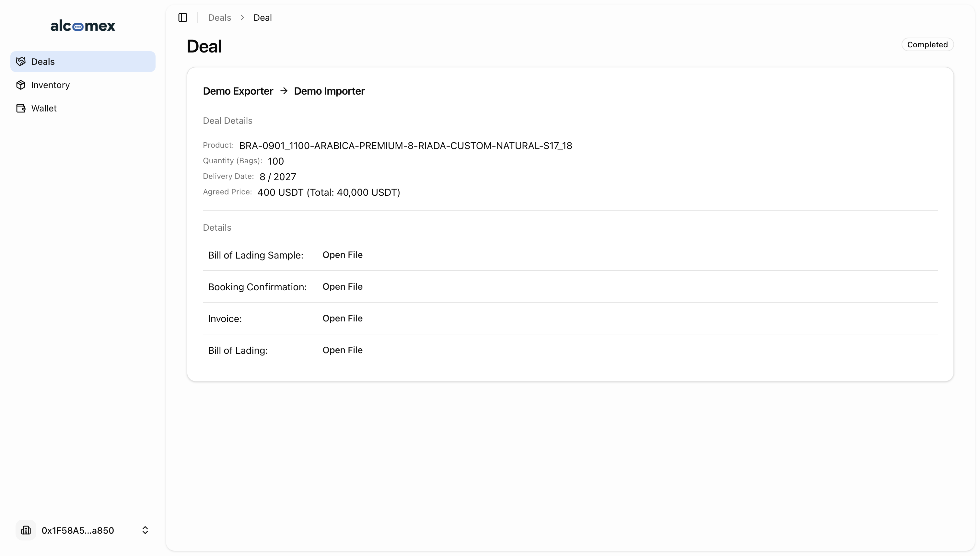Click the agreed price 400 USDT total

(329, 192)
